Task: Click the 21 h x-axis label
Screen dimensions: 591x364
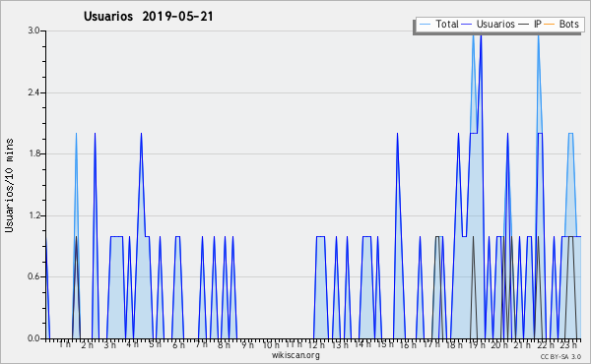Action: 522,344
